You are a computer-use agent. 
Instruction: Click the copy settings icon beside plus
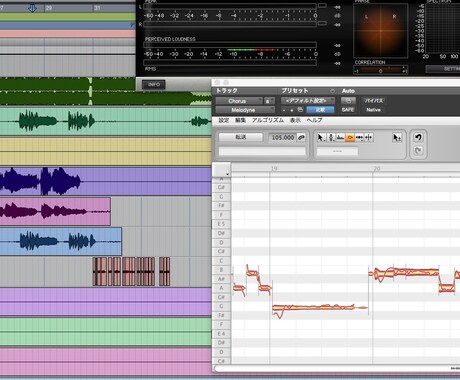[x=300, y=110]
